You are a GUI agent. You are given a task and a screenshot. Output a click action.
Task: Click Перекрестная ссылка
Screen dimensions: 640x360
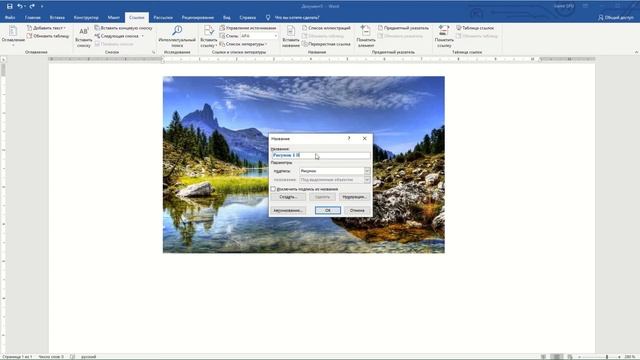326,44
